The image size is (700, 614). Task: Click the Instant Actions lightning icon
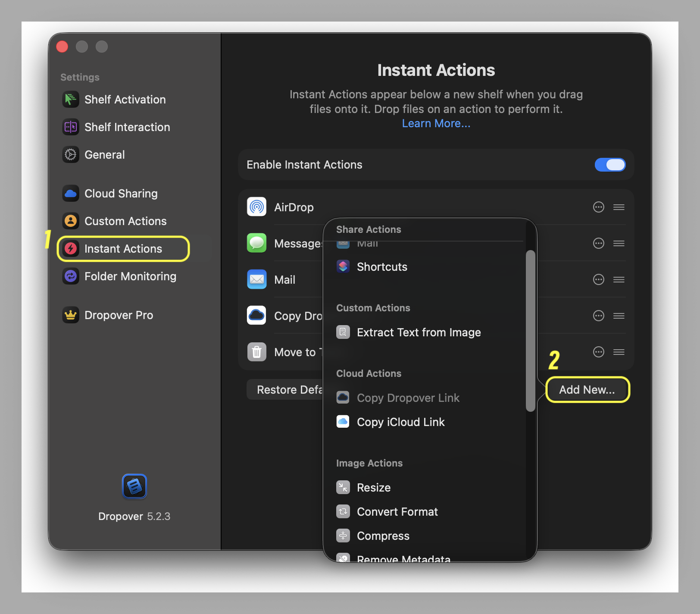click(71, 249)
